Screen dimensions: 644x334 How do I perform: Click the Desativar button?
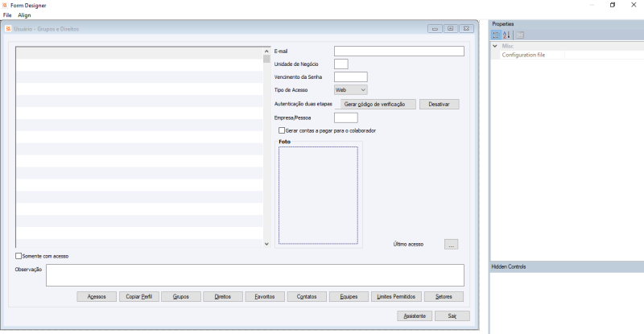point(439,105)
